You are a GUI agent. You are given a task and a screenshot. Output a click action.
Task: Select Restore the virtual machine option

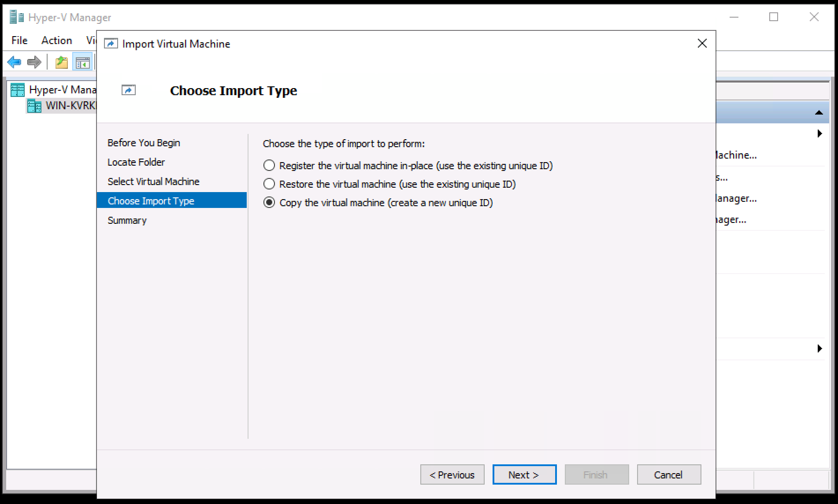[269, 184]
